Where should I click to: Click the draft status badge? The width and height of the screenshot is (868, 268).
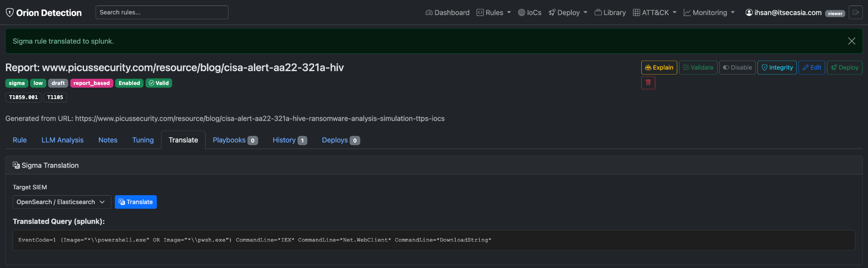(58, 83)
